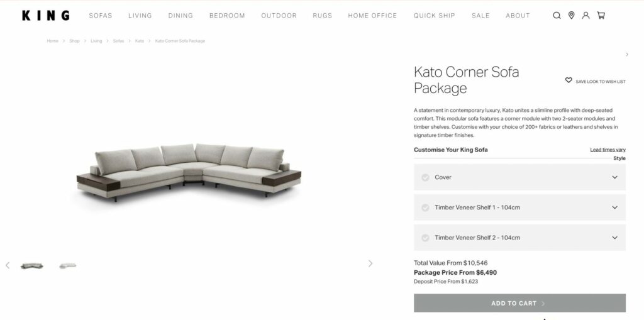Expand Timber Veneer Shelf 2 chevron
Viewport: 644px width, 320px height.
coord(614,238)
